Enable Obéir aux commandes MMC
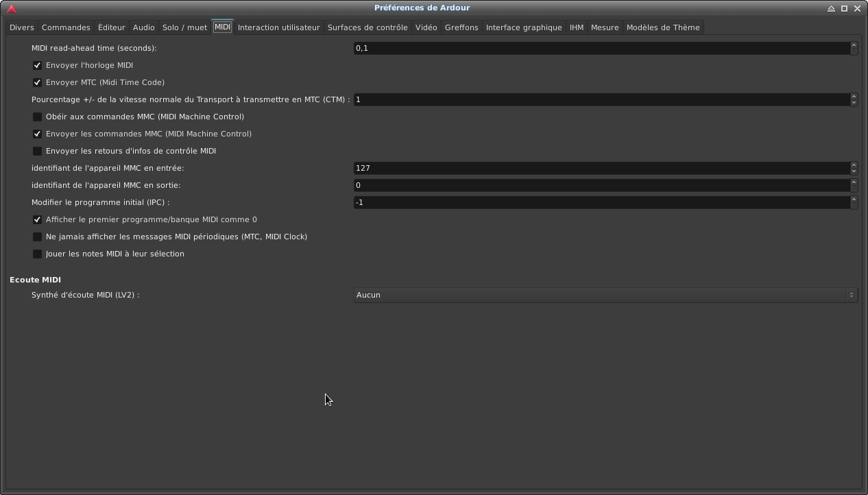868x495 pixels. pos(38,117)
